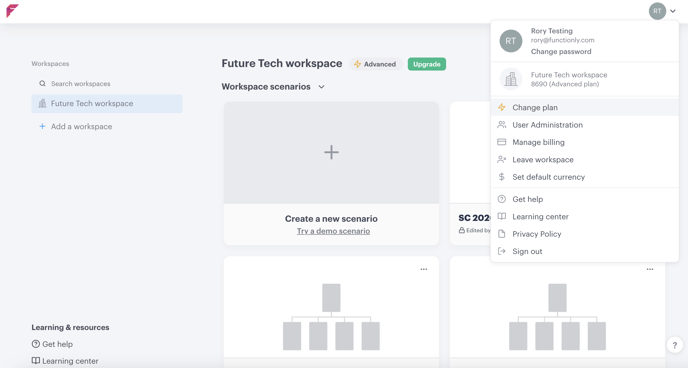Image resolution: width=688 pixels, height=368 pixels.
Task: Focus the Search workspaces field
Action: pos(107,83)
